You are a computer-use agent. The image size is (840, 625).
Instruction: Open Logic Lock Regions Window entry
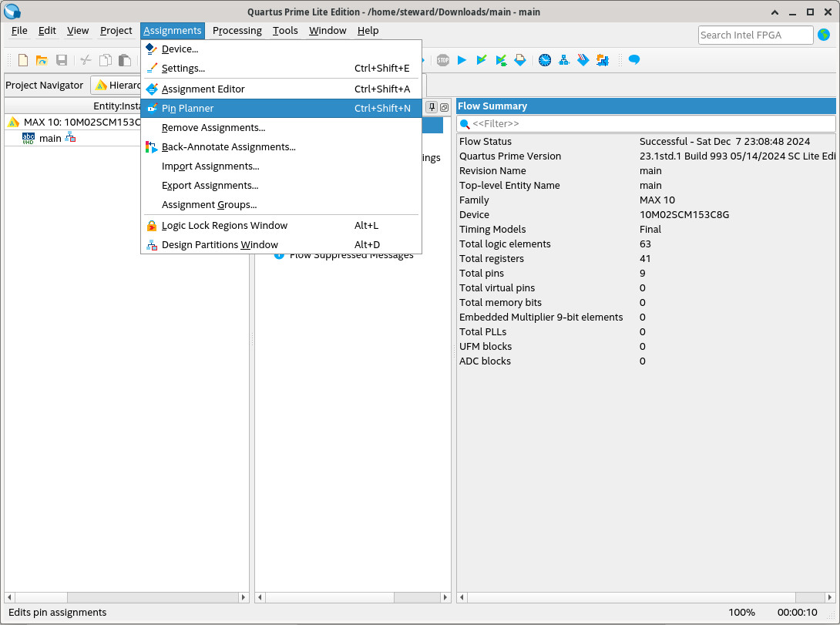tap(281, 226)
